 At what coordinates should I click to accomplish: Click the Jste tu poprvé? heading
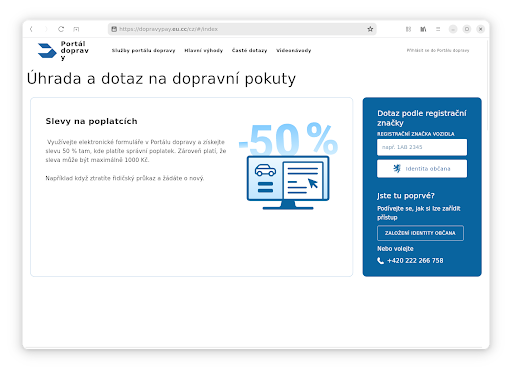[406, 196]
